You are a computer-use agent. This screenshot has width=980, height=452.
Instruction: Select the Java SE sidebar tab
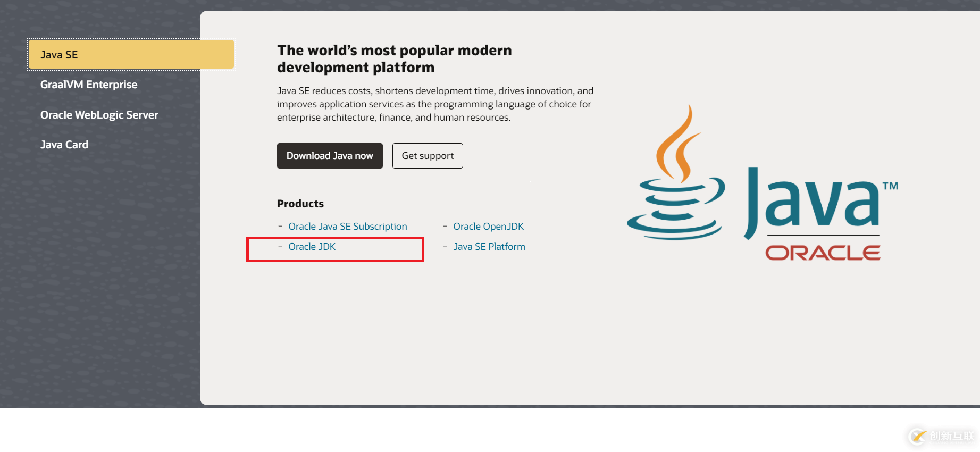click(131, 54)
